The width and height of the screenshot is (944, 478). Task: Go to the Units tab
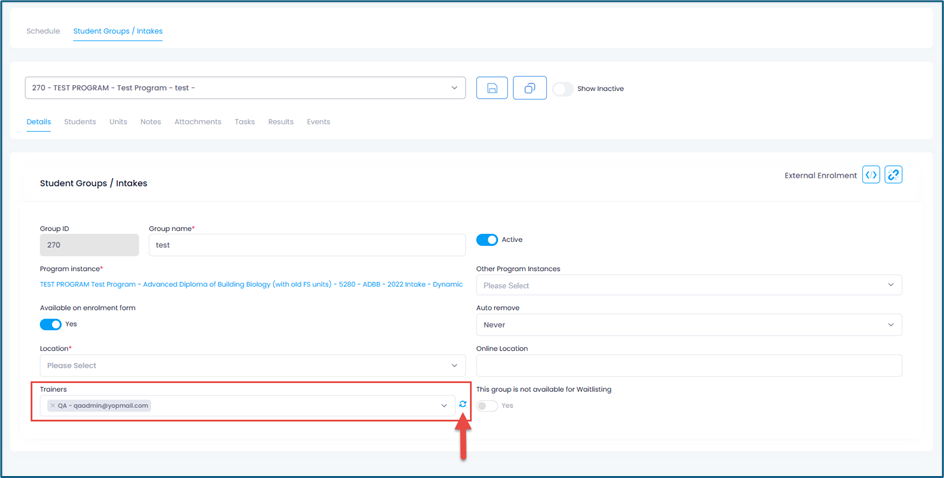118,122
